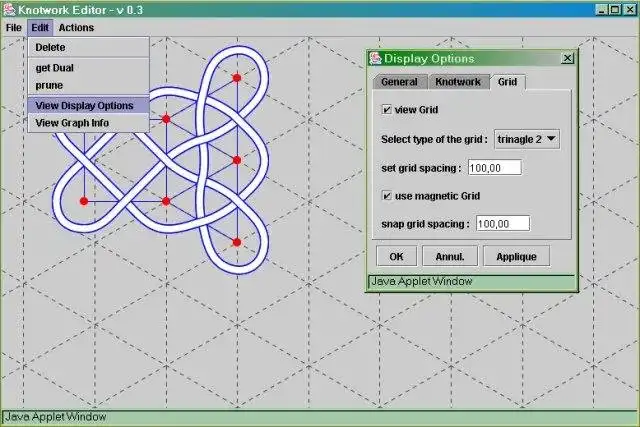
Task: Select the topmost red graph node
Action: 237,78
